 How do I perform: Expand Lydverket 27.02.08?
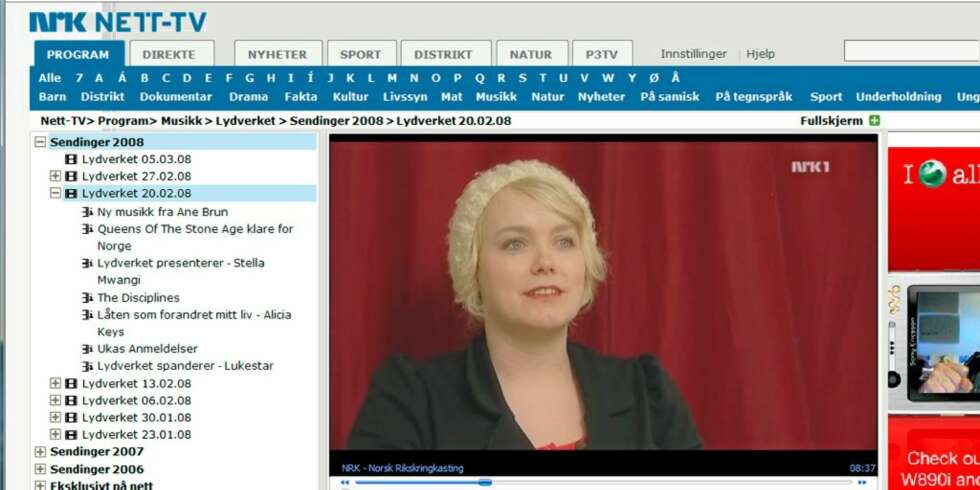coord(55,176)
